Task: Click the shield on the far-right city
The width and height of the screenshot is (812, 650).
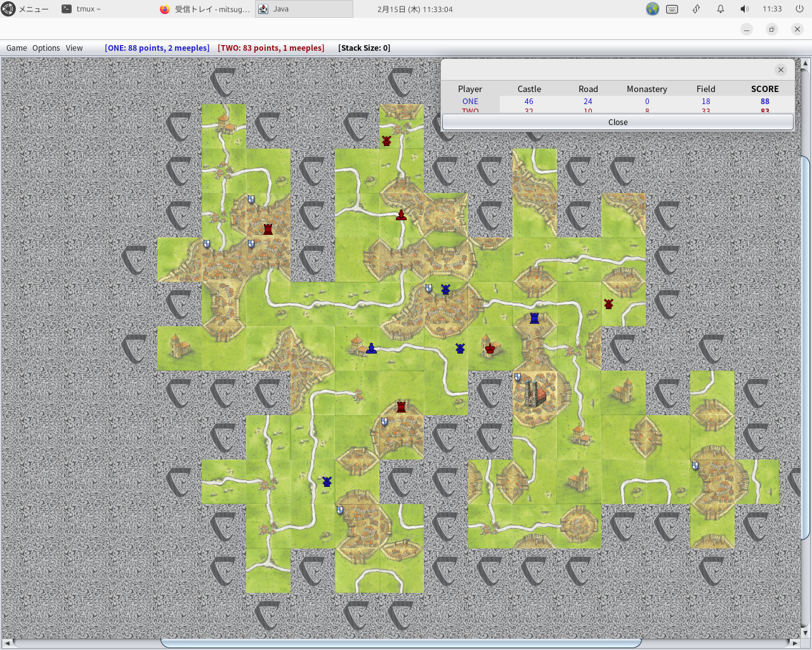Action: [695, 466]
